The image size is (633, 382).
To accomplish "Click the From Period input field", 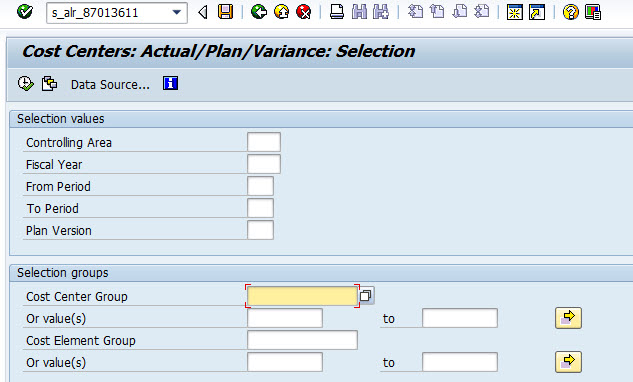I will coord(260,186).
